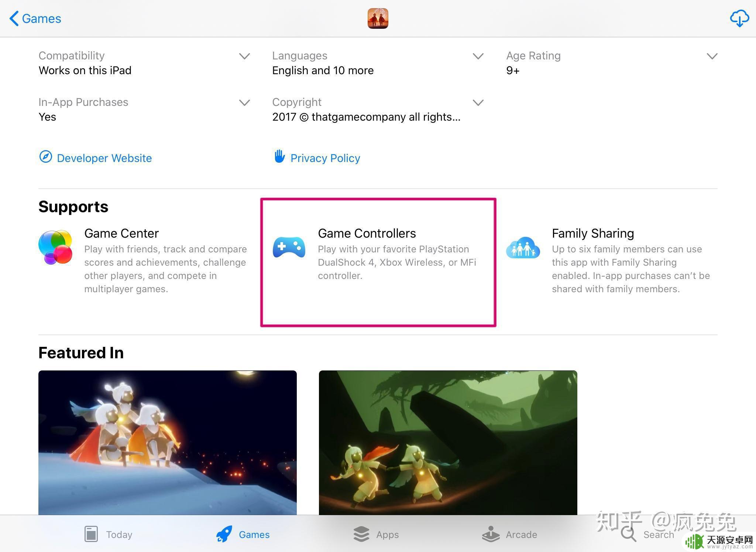Click the Game Center description text

coord(165,269)
